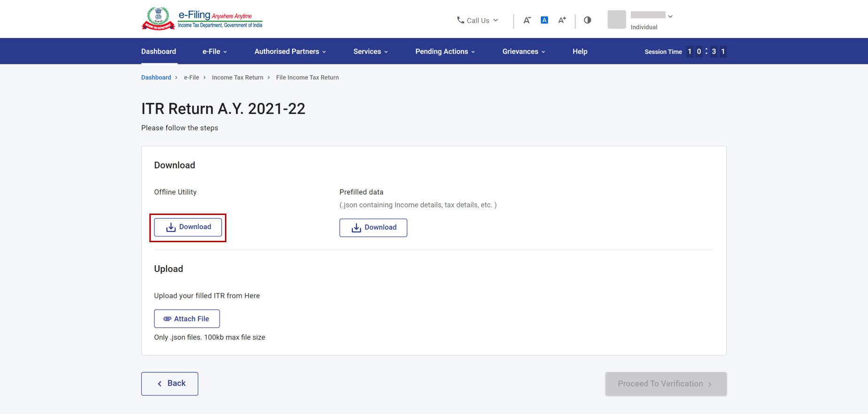
Task: Expand the Pending Actions menu
Action: pos(445,52)
